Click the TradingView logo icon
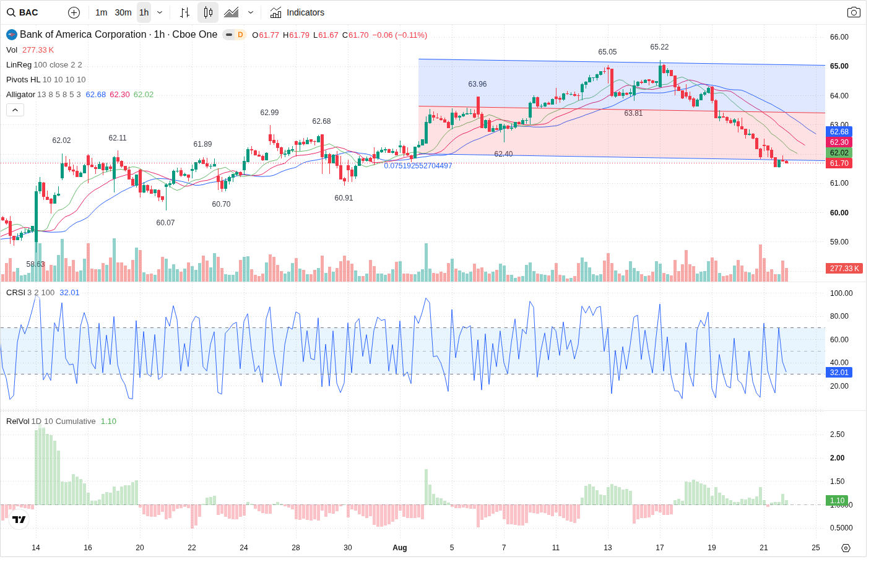Screen dimensions: 879x588 (x=19, y=519)
